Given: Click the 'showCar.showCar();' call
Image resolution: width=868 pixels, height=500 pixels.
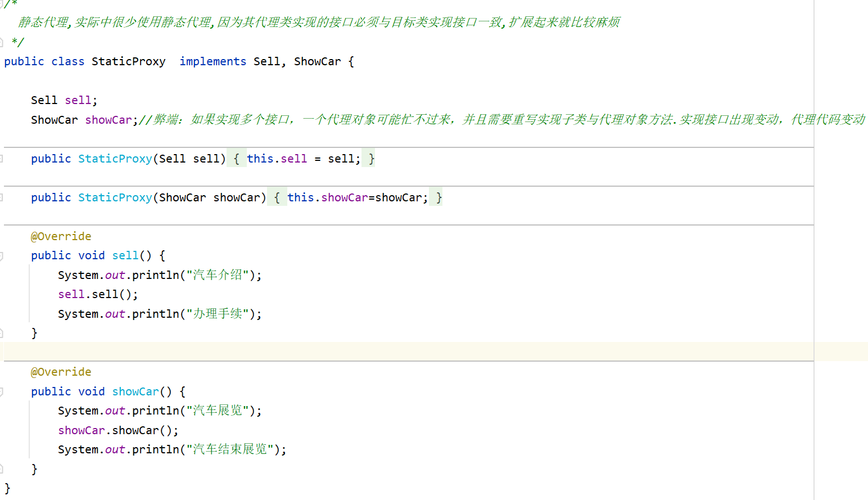Looking at the screenshot, I should pos(118,431).
